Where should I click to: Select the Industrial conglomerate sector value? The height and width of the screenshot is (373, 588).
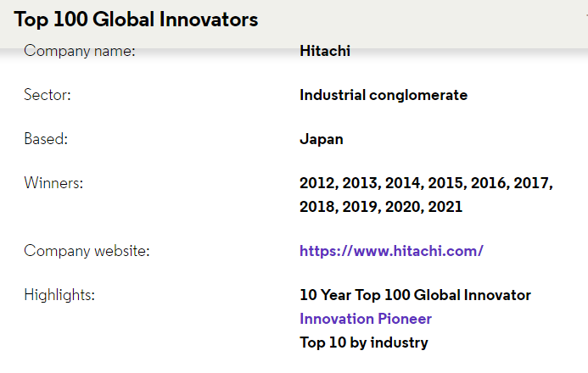point(383,95)
